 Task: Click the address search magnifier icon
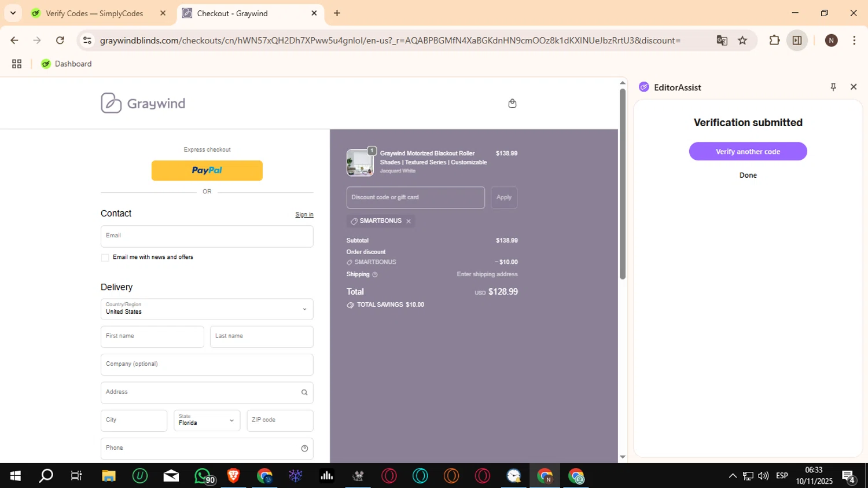(x=304, y=392)
